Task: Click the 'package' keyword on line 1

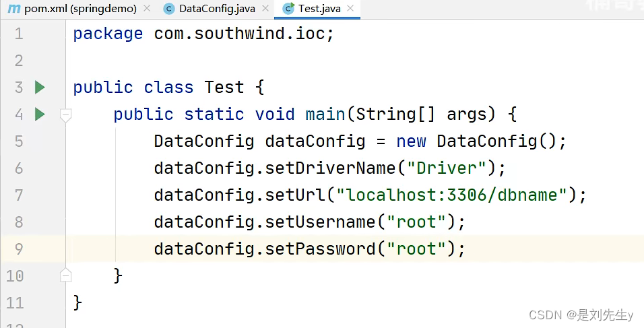Action: (x=108, y=34)
